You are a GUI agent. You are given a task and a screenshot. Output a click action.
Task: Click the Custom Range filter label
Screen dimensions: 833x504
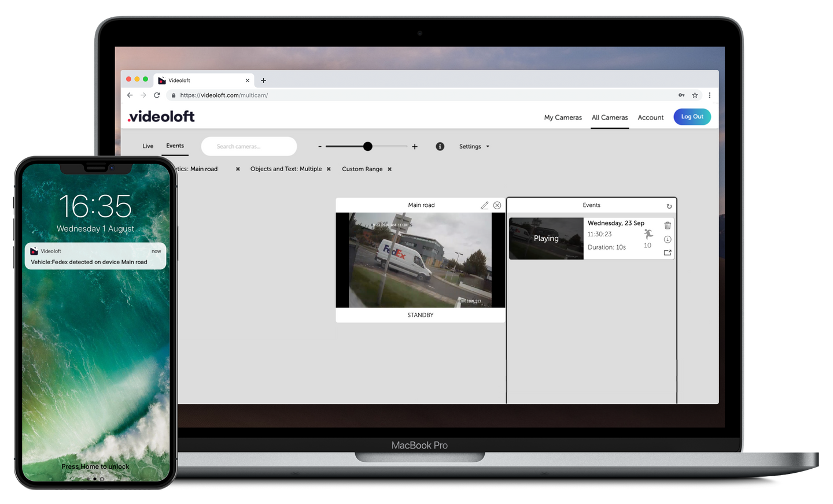pyautogui.click(x=362, y=169)
